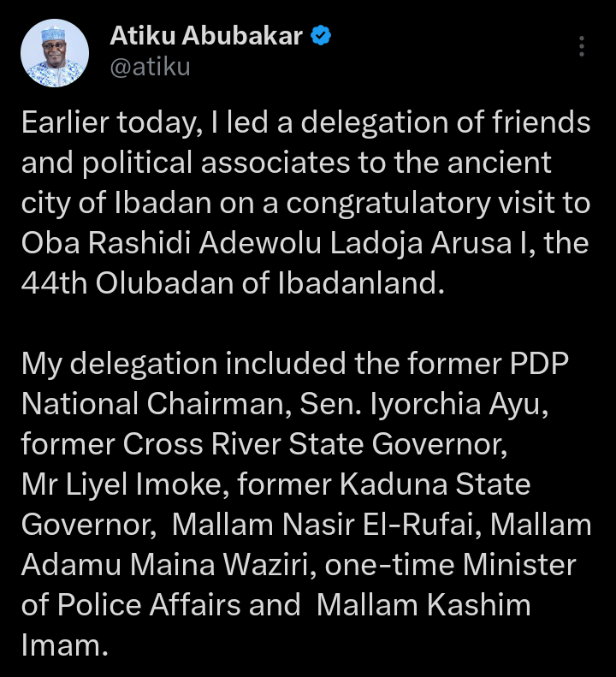Viewport: 616px width, 677px height.
Task: Open the @atiku handle
Action: click(x=150, y=68)
